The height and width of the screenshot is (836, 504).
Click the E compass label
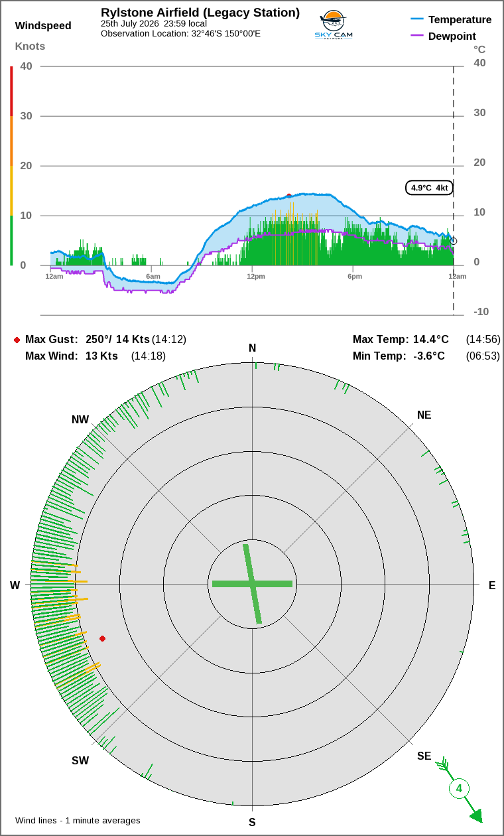pyautogui.click(x=492, y=585)
